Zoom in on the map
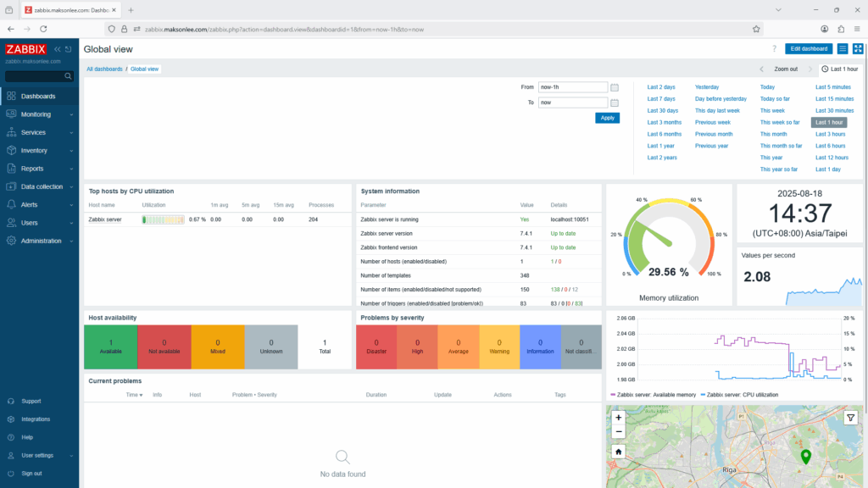The height and width of the screenshot is (488, 868). pyautogui.click(x=618, y=418)
